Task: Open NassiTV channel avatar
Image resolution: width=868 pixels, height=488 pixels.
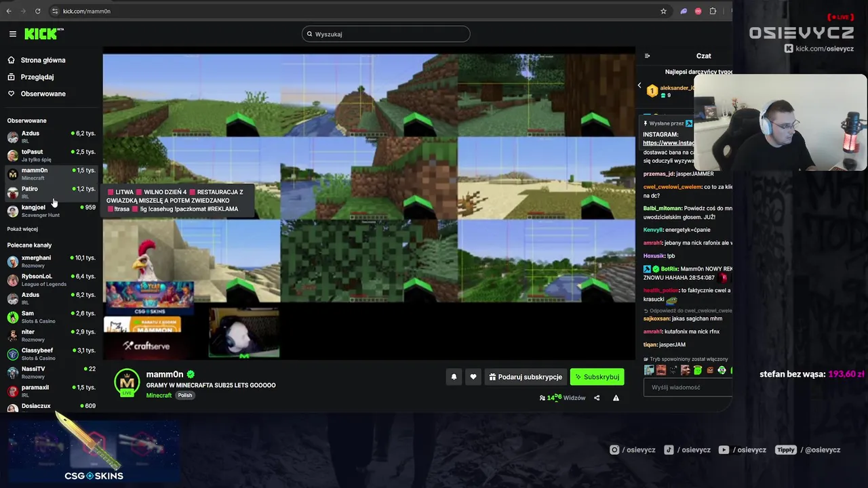Action: (x=12, y=373)
